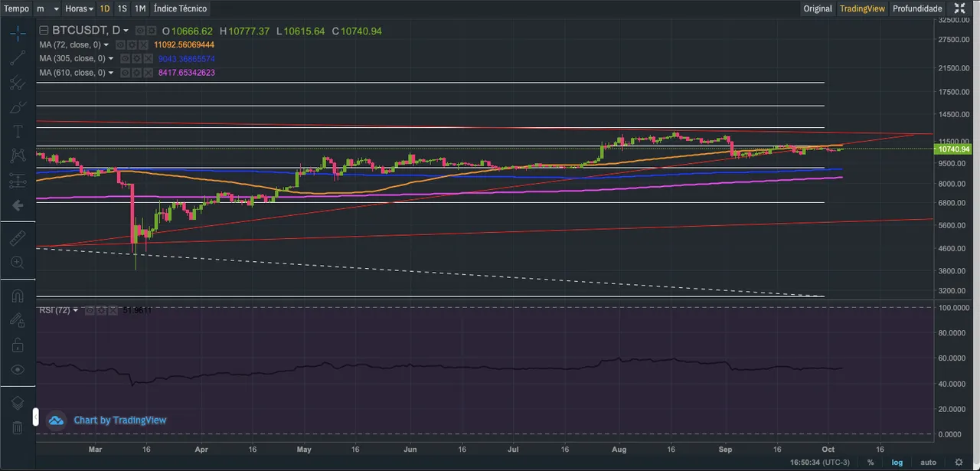The width and height of the screenshot is (980, 471).
Task: Remove the MA 305 indicator
Action: pos(147,58)
